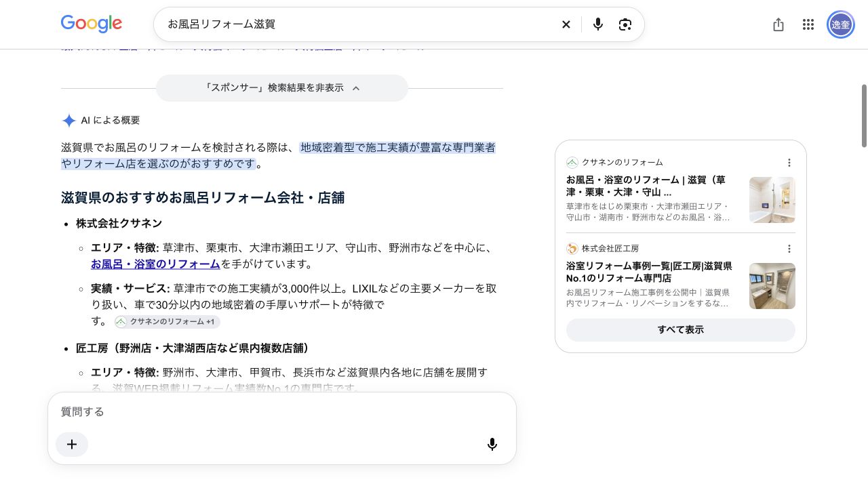The width and height of the screenshot is (868, 488).
Task: Open the Google logo homepage
Action: click(92, 24)
